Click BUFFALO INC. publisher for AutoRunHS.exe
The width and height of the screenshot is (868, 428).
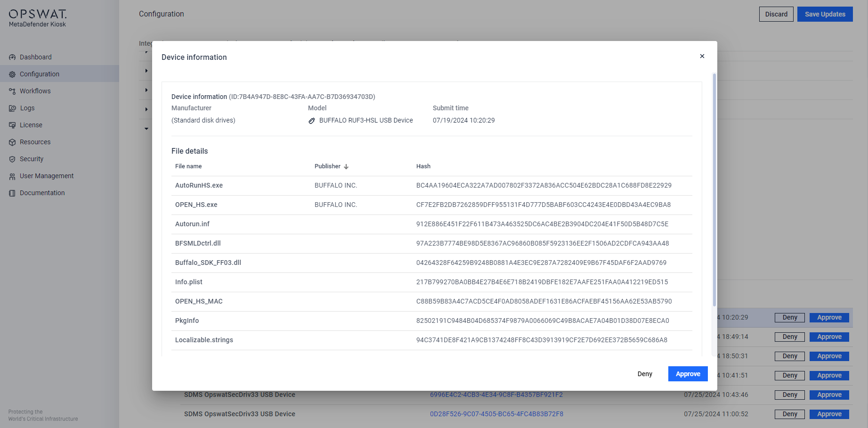click(336, 185)
